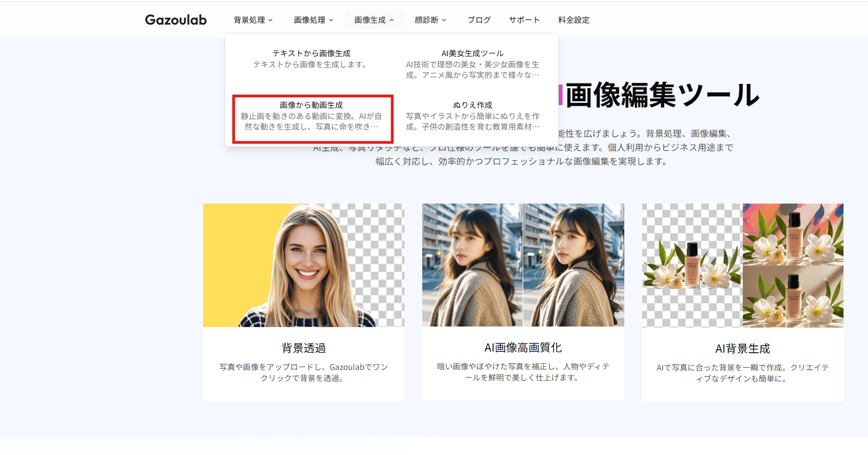
Task: Click the cosmetics bottle sample image
Action: click(x=742, y=265)
